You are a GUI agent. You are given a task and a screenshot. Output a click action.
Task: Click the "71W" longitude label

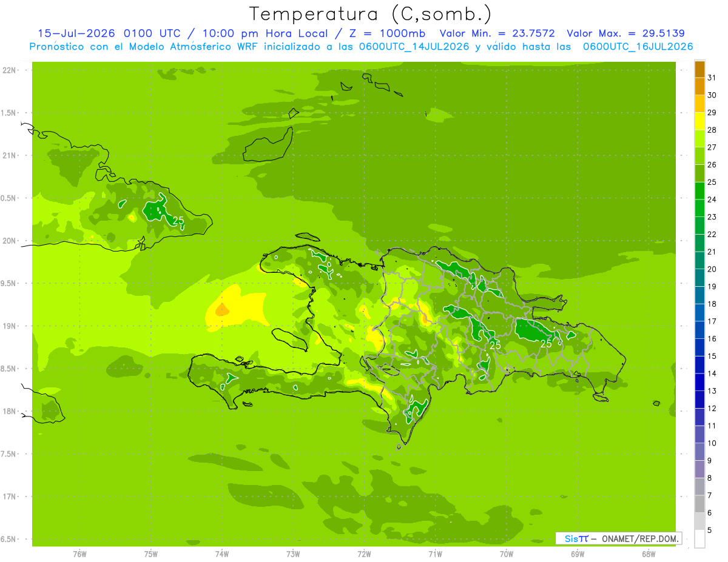coord(435,554)
